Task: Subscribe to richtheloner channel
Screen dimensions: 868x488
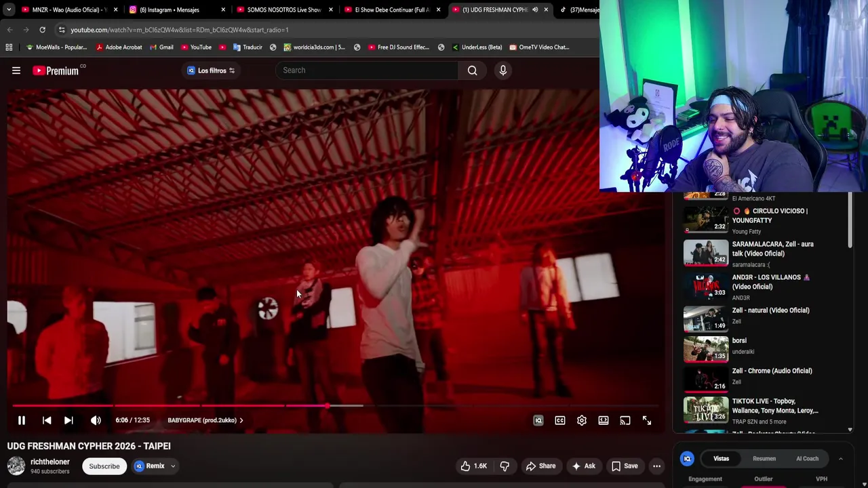Action: click(x=104, y=466)
